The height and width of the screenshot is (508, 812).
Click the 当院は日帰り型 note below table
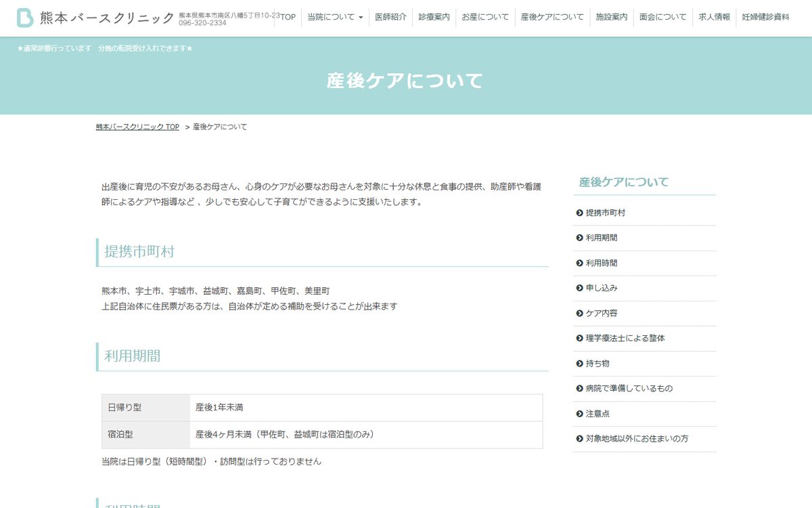pyautogui.click(x=212, y=461)
